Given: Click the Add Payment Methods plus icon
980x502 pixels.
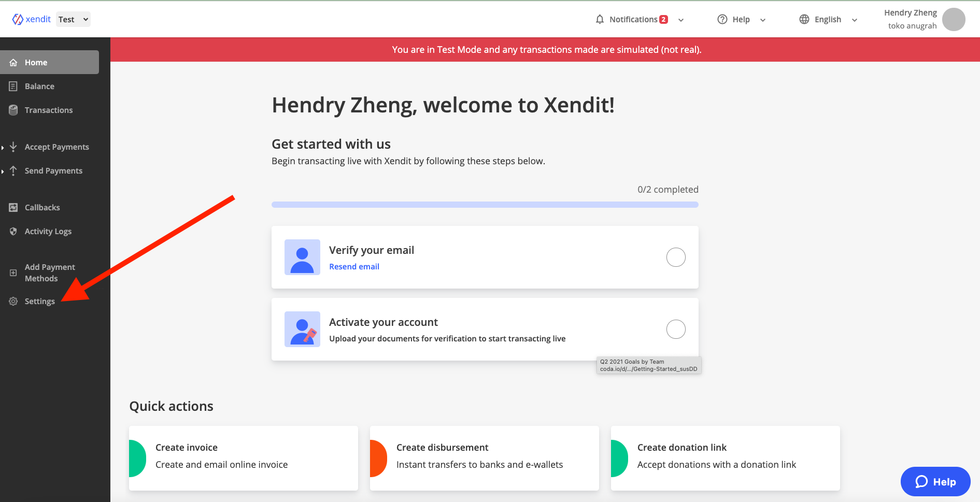Looking at the screenshot, I should tap(13, 272).
